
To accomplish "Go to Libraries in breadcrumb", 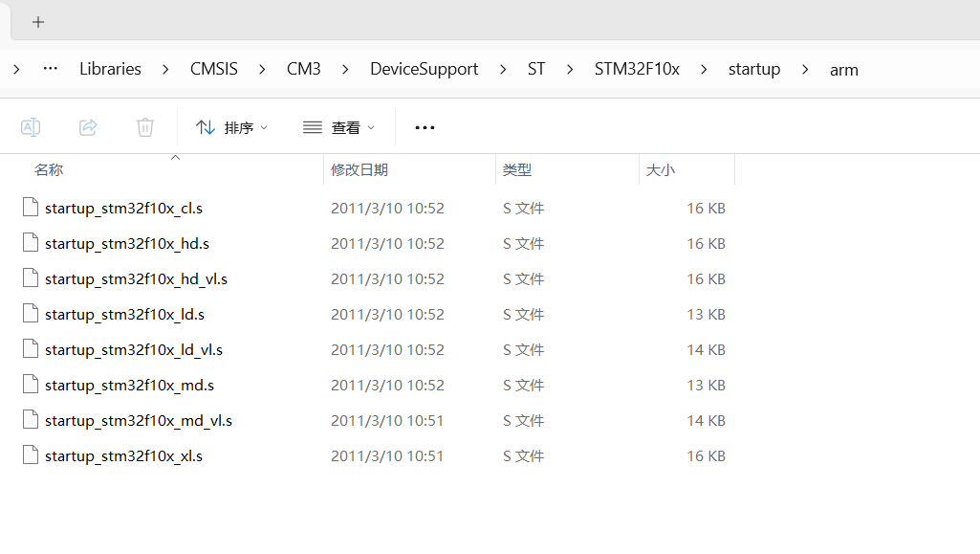I will coord(110,69).
